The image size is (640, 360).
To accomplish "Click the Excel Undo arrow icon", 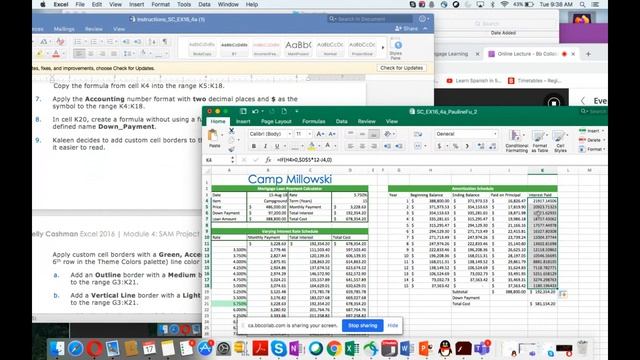I will (x=256, y=111).
